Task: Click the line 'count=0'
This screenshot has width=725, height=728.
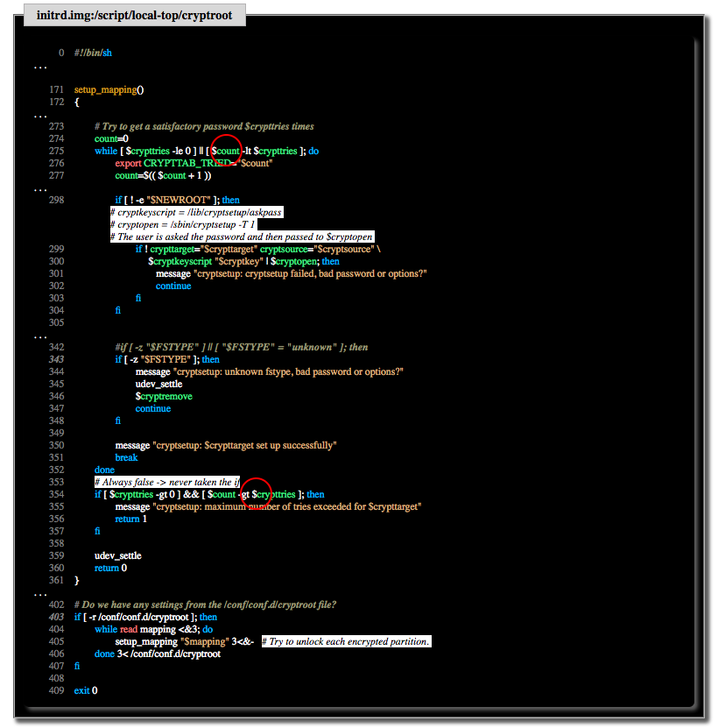Action: pyautogui.click(x=111, y=138)
